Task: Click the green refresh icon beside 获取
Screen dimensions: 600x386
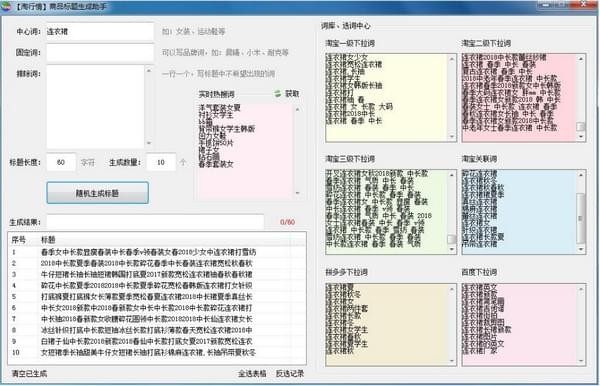Action: 278,93
